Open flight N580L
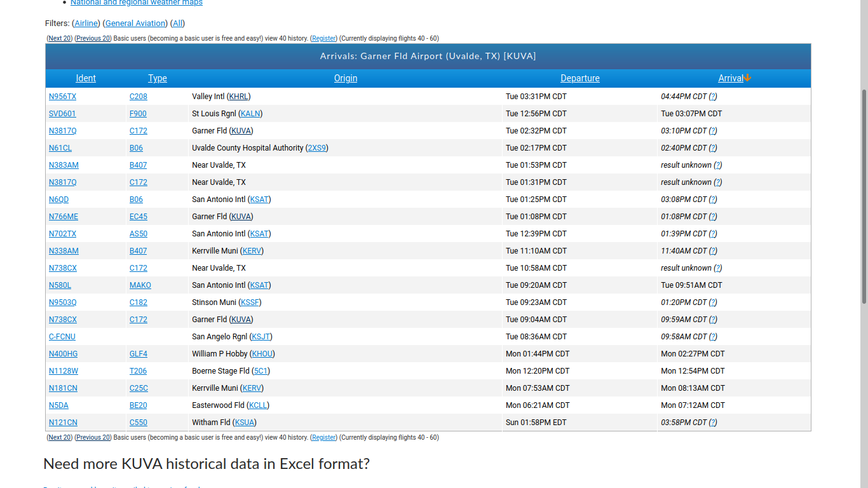Screen dimensions: 868x488 click(60, 285)
